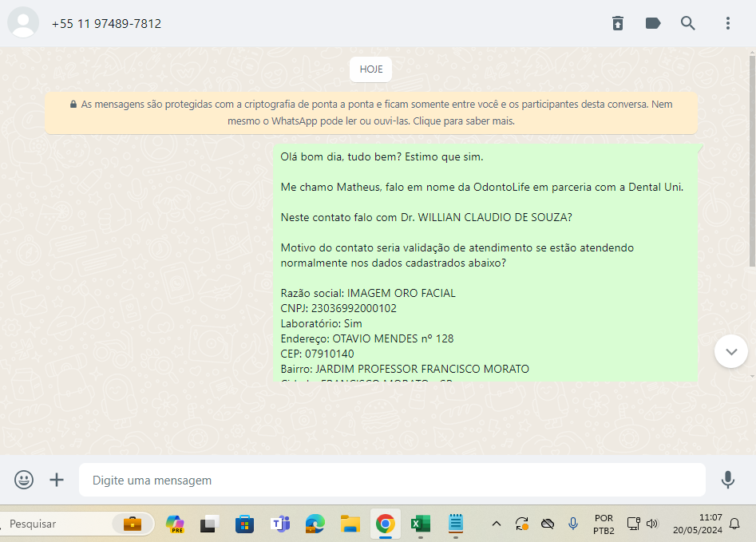
Task: Open network settings tray icon
Action: 633,524
